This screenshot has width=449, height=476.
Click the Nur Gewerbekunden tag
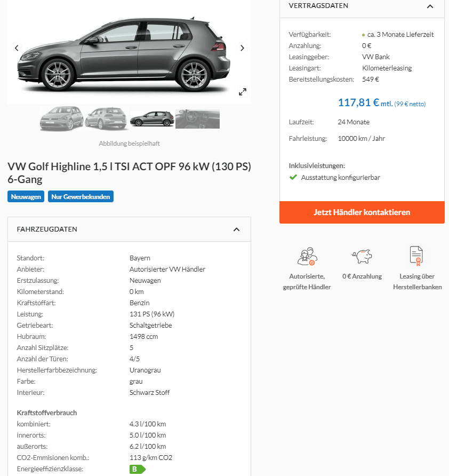[x=81, y=196]
